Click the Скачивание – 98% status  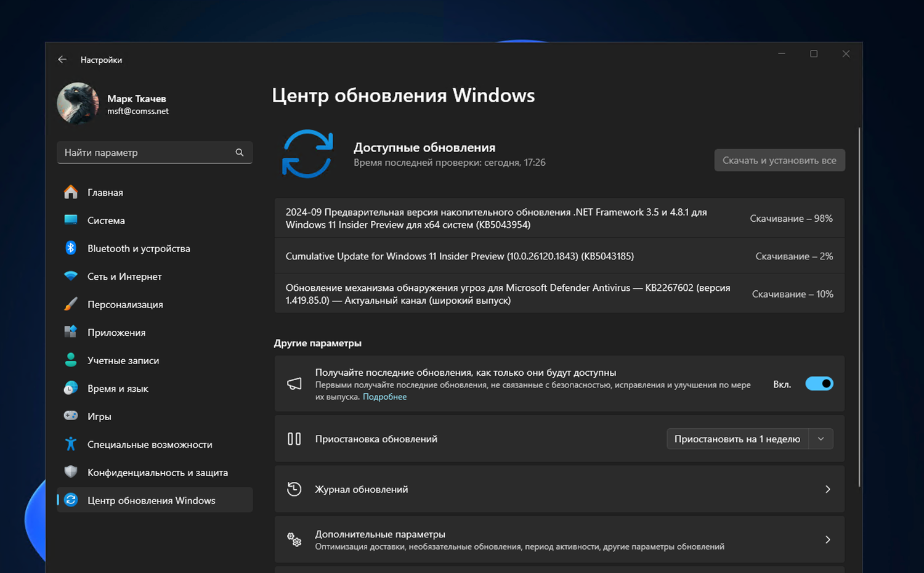point(791,218)
